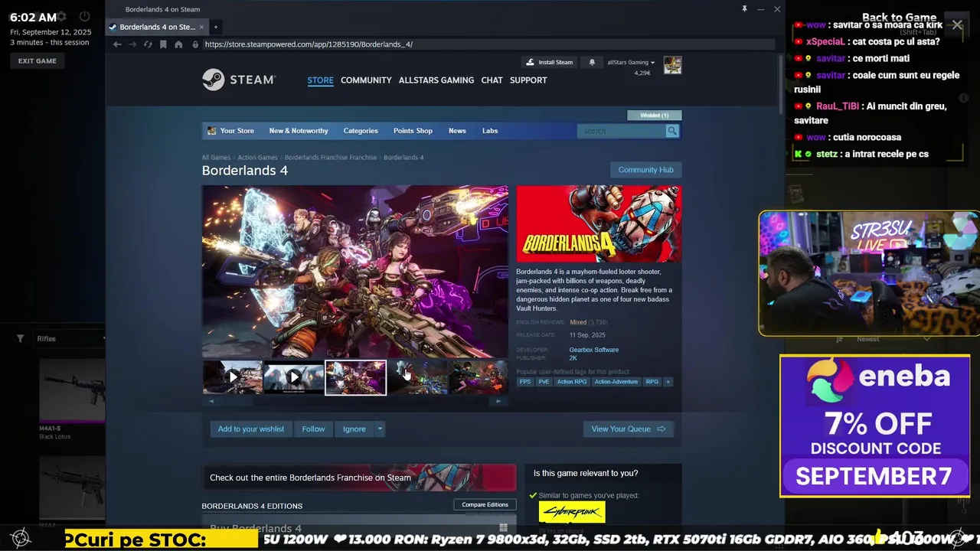Go back in the Steam overlay browser
Viewport: 980px width, 551px height.
(117, 44)
